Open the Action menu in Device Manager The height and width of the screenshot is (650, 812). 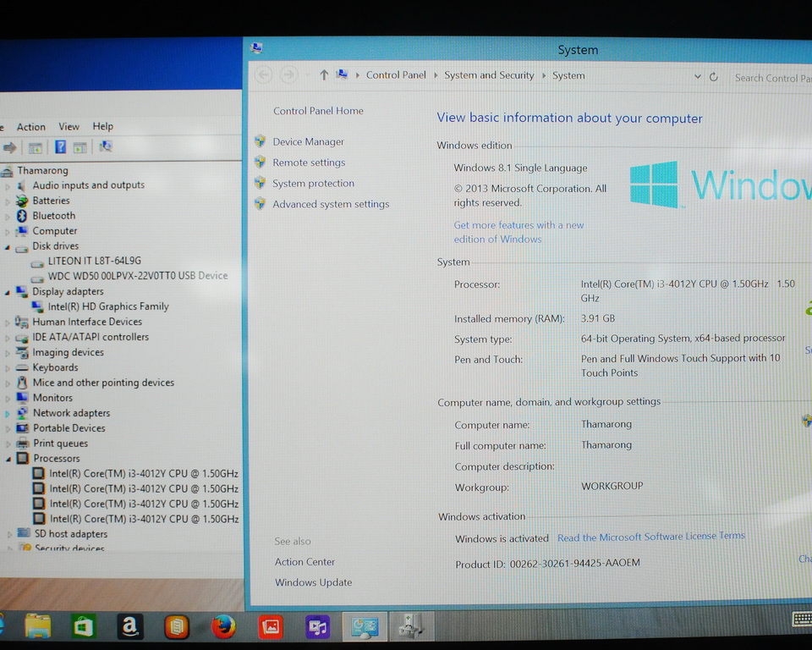tap(31, 127)
